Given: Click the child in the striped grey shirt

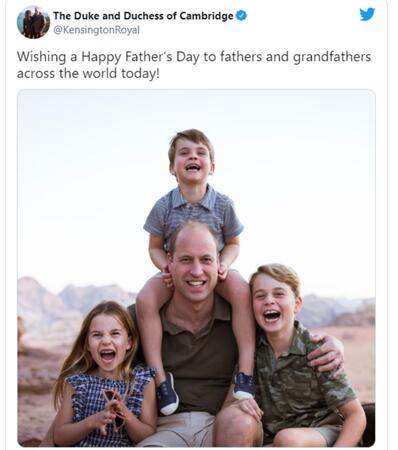Looking at the screenshot, I should click(193, 213).
